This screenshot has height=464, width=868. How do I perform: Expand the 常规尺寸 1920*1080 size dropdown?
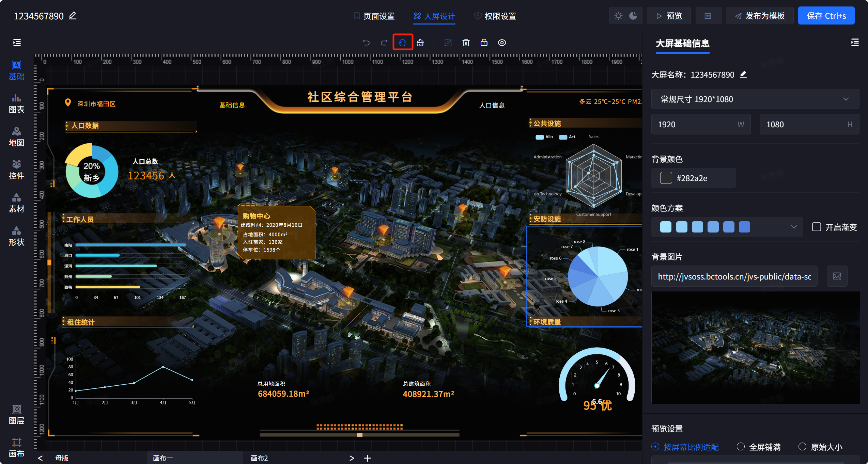(755, 99)
